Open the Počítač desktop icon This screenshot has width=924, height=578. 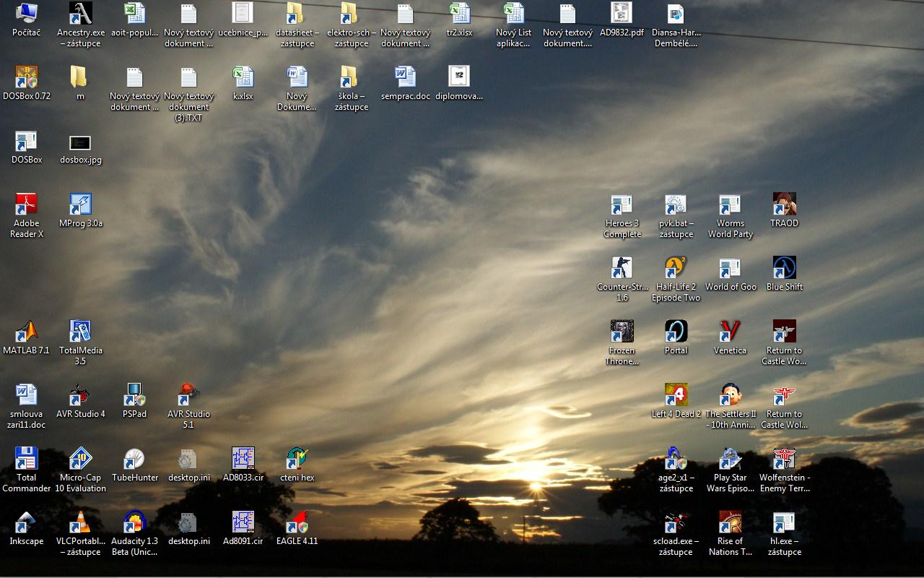coord(27,14)
